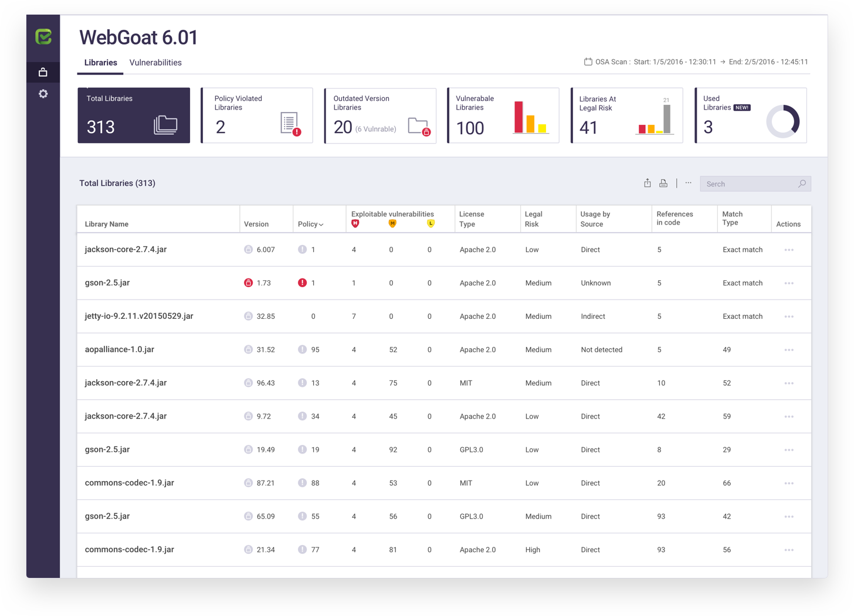Click the Library Name column header
This screenshot has width=854, height=616.
tap(107, 224)
